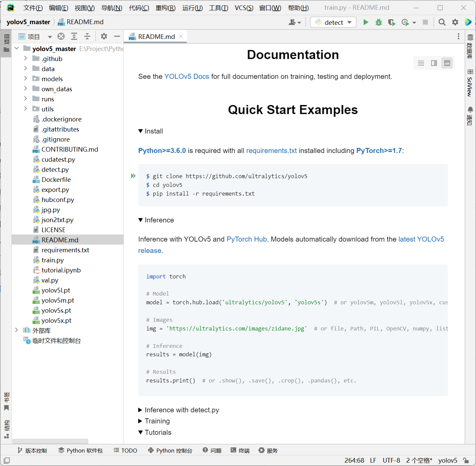Toggle tool window bars at bottom-left corner

[x=7, y=460]
